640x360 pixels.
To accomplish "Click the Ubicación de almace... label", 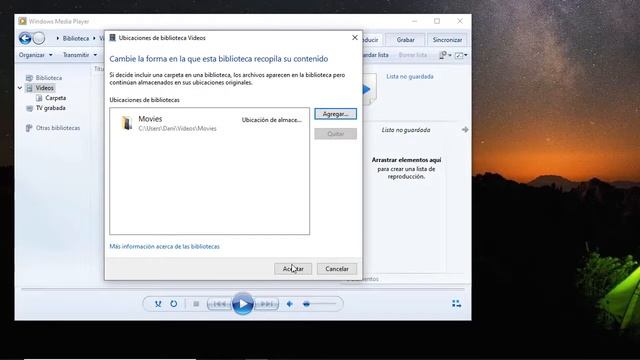I will 271,120.
